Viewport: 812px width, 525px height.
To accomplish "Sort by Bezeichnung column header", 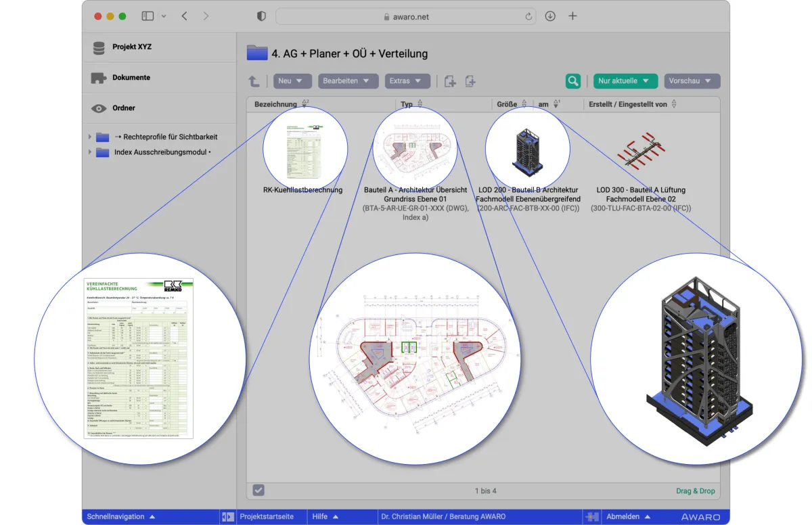I will tap(275, 104).
